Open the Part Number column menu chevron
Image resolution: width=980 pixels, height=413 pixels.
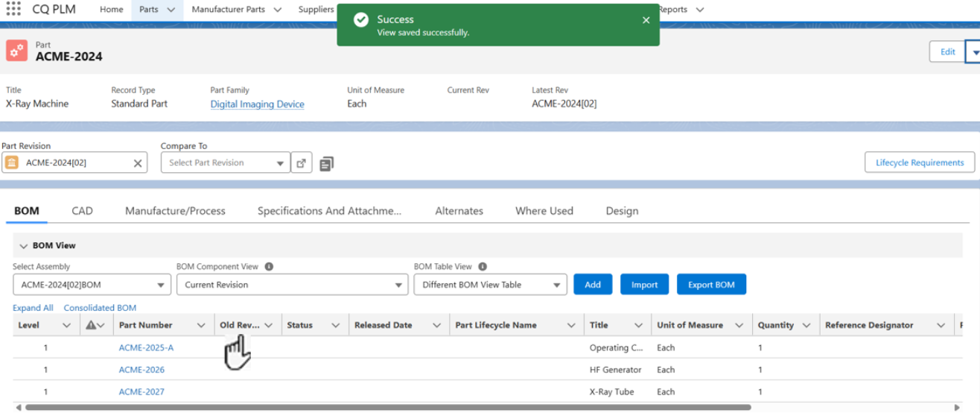click(201, 326)
